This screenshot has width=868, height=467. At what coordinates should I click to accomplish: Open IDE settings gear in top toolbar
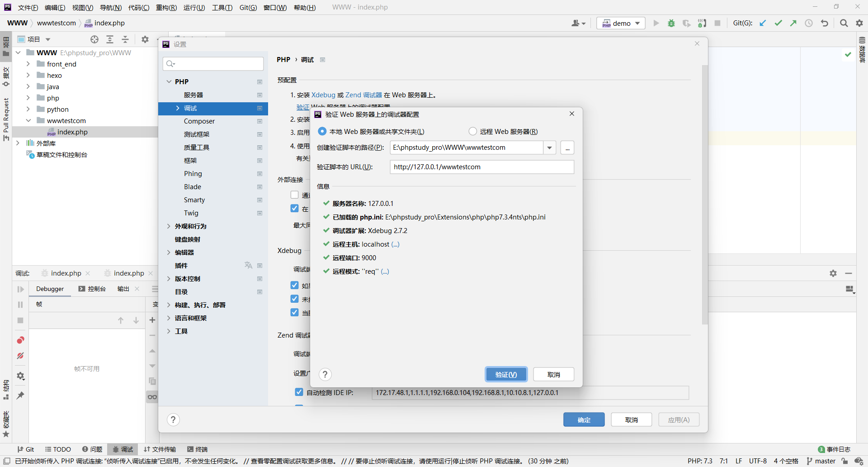click(x=859, y=23)
